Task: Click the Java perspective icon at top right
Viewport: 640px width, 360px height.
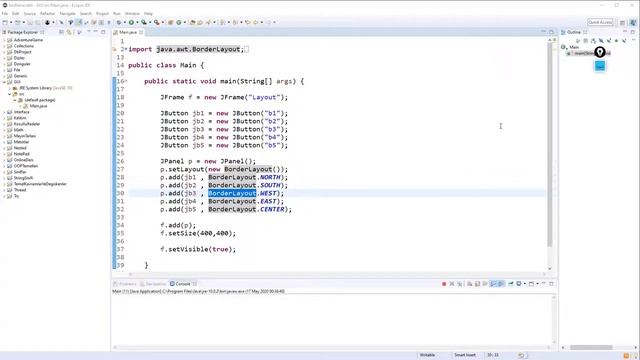Action: point(633,22)
